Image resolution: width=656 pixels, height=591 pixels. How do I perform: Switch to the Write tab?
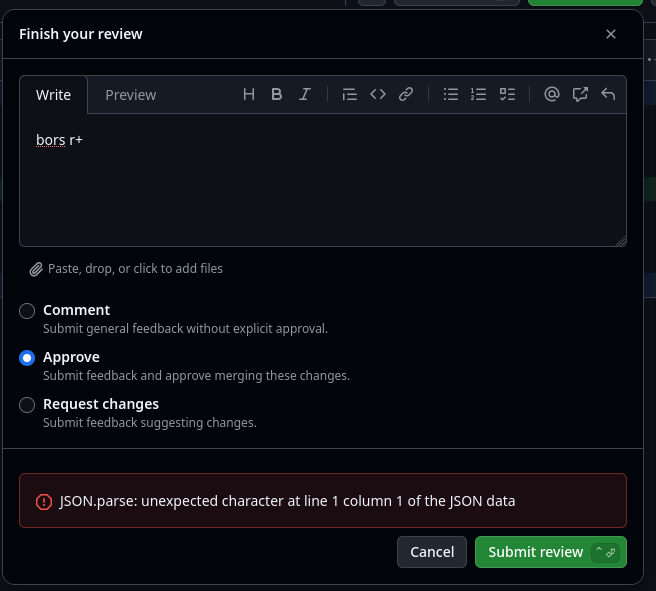tap(53, 95)
